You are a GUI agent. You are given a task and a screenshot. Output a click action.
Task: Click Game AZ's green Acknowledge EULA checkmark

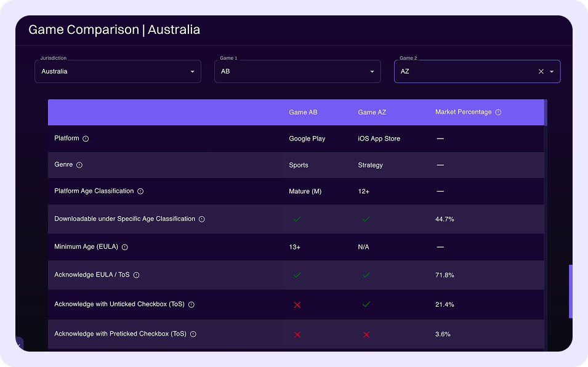366,275
